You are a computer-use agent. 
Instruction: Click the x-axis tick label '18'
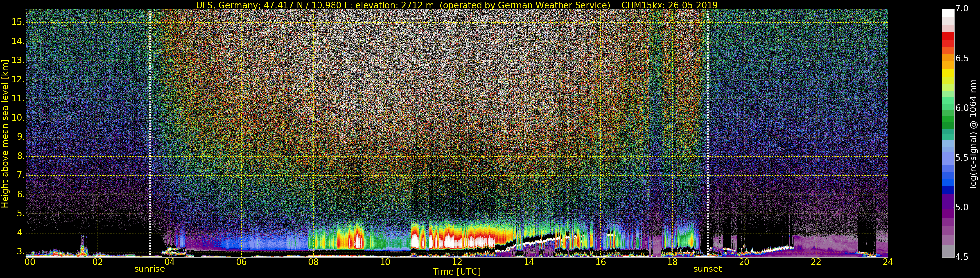tap(672, 262)
